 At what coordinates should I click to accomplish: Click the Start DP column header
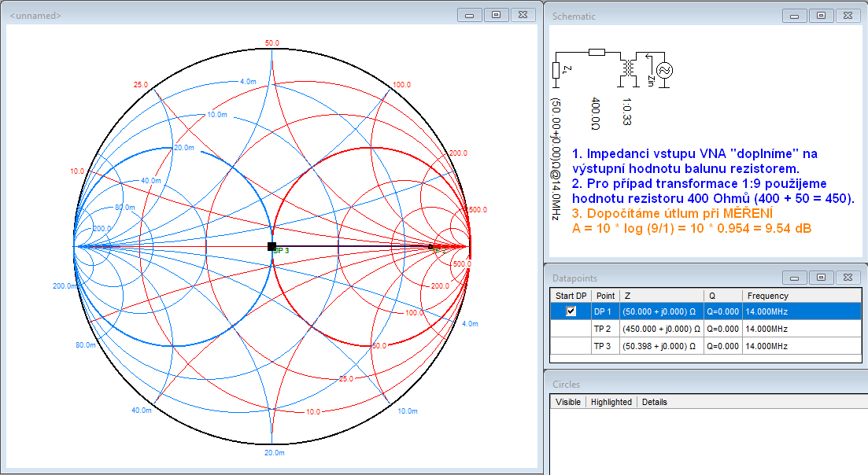[571, 296]
